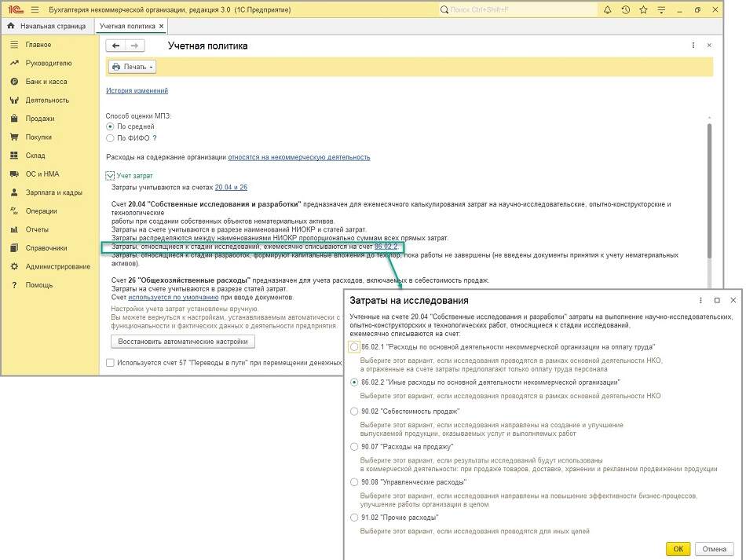Open the Зарплата и кадры menu
The height and width of the screenshot is (560, 746).
point(53,192)
